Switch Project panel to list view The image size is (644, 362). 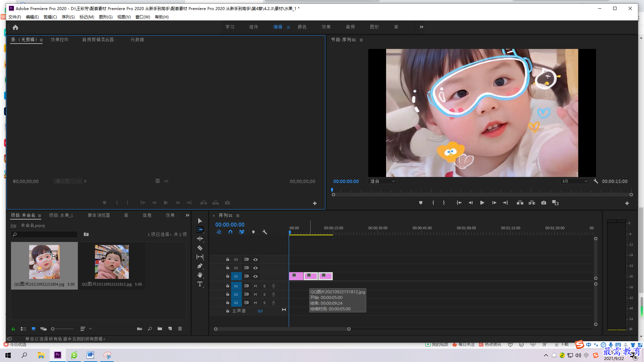pyautogui.click(x=23, y=329)
